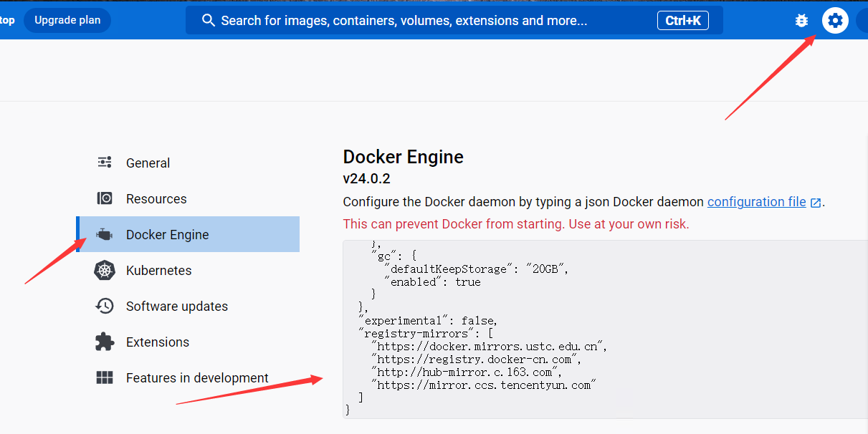Open the configuration file link
This screenshot has width=868, height=434.
tap(757, 202)
